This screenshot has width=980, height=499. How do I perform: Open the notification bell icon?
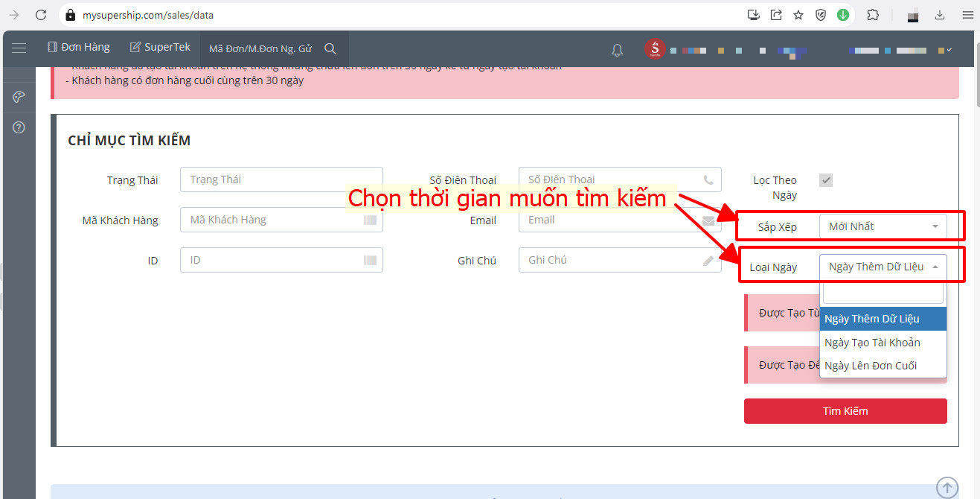pos(616,49)
